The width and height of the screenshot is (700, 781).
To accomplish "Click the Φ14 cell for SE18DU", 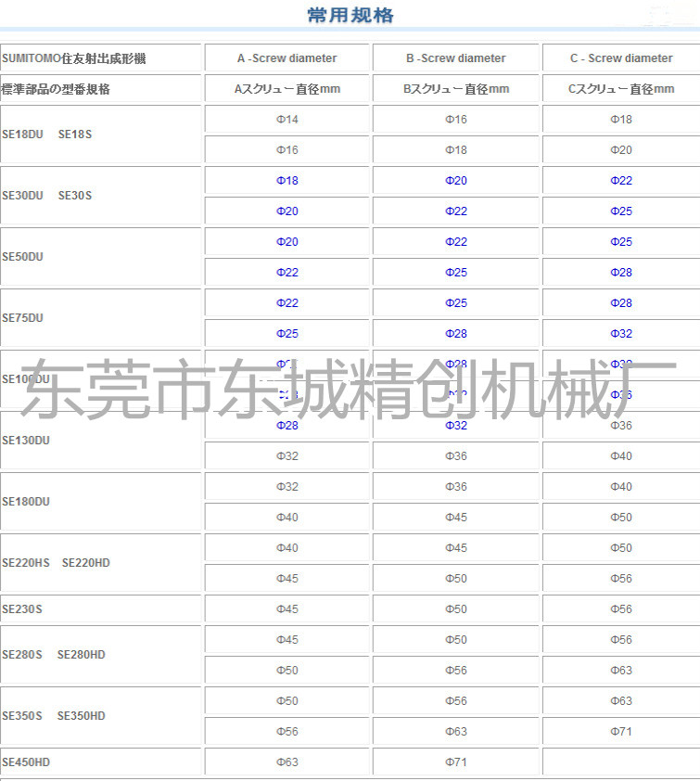I will [x=287, y=120].
